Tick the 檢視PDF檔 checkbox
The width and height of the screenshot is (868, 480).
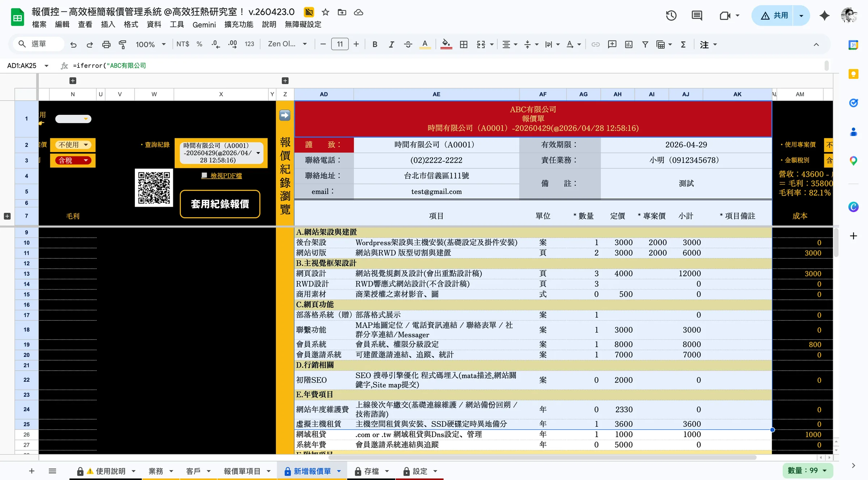[204, 175]
